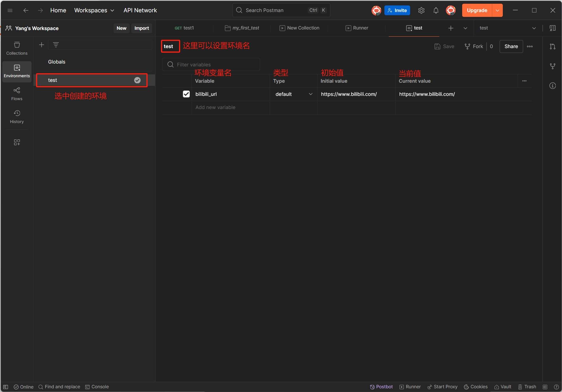Click the initial value https://www.bilibili.com/ cell
Image resolution: width=562 pixels, height=392 pixels.
(x=356, y=94)
